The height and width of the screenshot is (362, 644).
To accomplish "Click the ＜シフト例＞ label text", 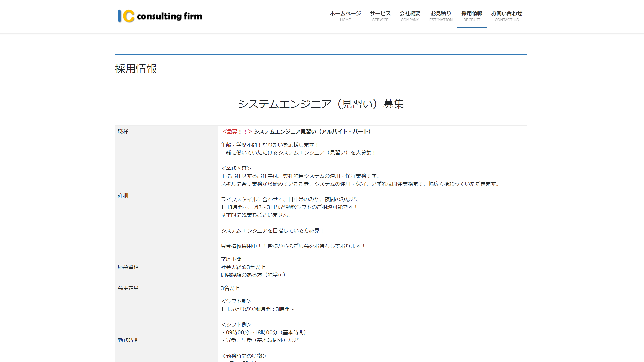I will click(236, 324).
